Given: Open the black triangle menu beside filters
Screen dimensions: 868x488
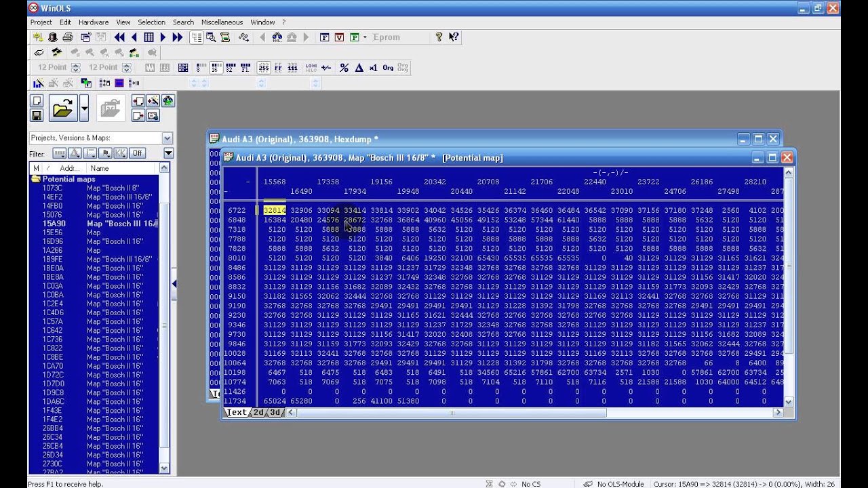Looking at the screenshot, I should [x=168, y=153].
